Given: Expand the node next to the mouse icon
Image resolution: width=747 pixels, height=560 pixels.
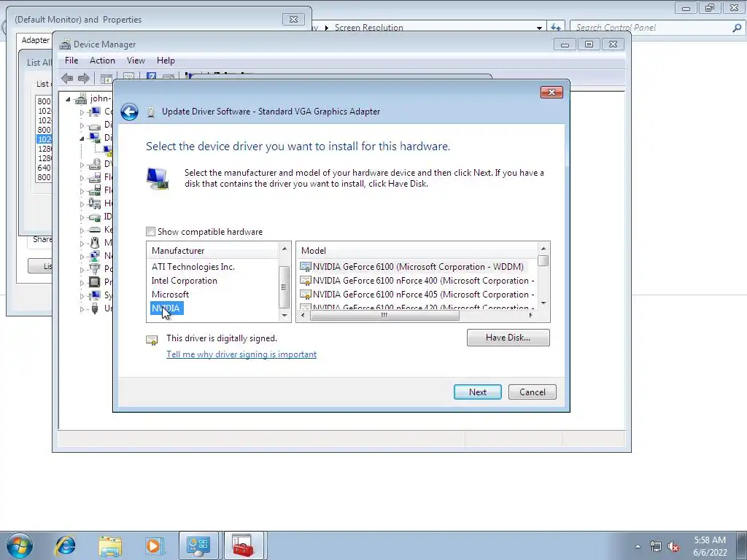Looking at the screenshot, I should pos(82,244).
